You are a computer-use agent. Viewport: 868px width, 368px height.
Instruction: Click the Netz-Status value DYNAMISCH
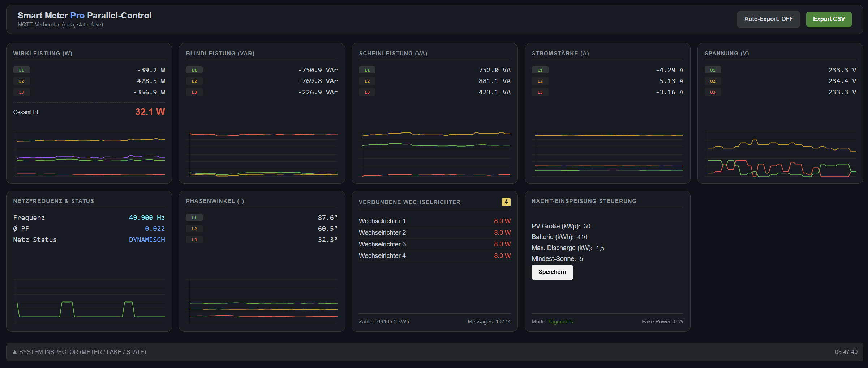coord(147,240)
